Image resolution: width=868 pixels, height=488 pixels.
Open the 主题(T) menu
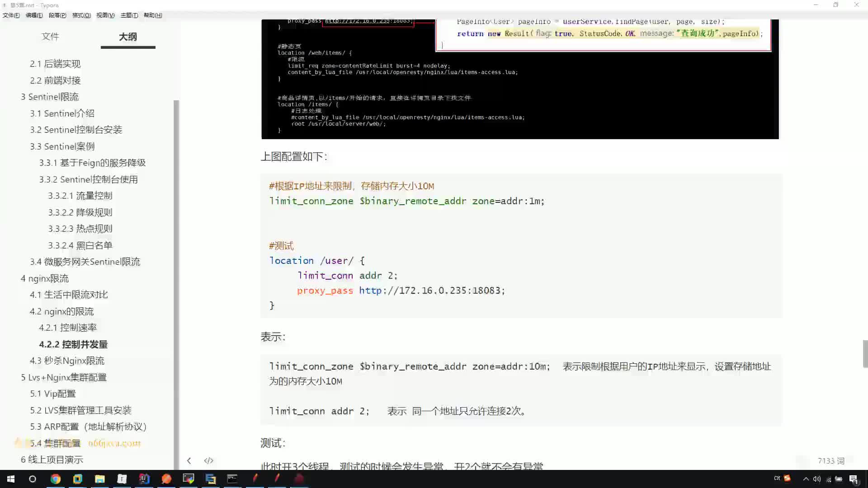click(x=129, y=15)
